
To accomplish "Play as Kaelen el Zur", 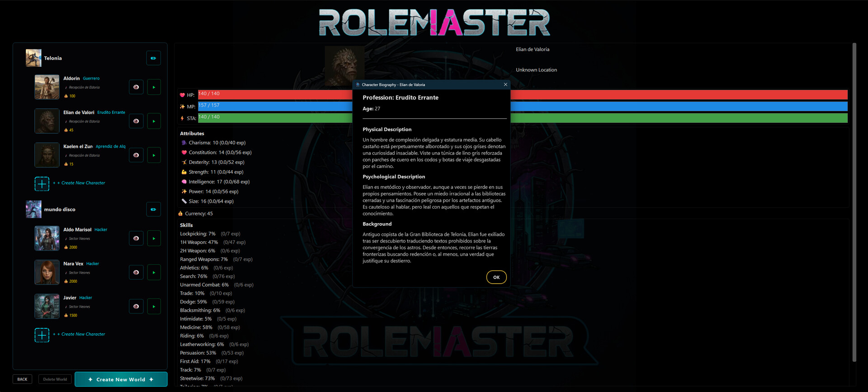I will [x=154, y=155].
